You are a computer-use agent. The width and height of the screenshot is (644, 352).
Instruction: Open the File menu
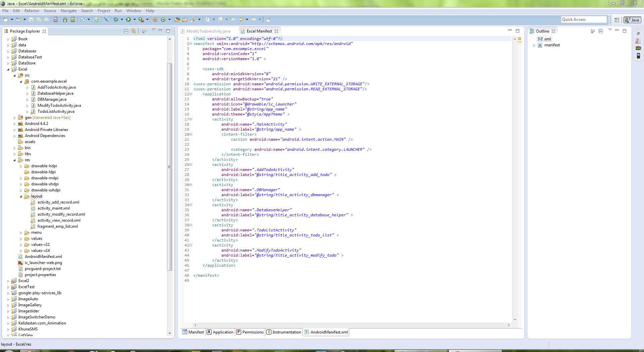(5, 10)
